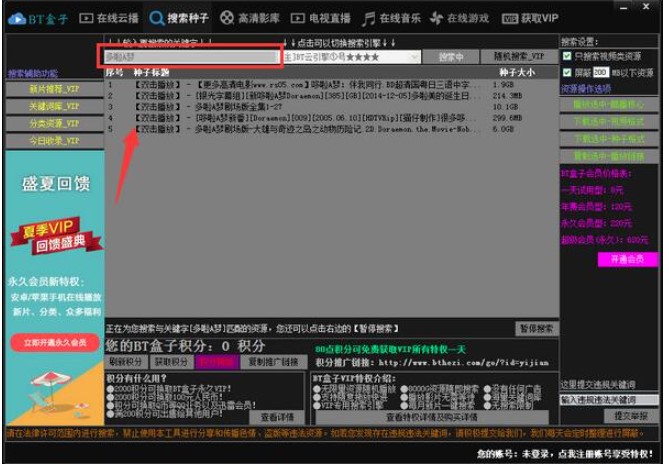Click the 刷新积分 button
Viewport: 669px width, 465px height.
coord(126,362)
